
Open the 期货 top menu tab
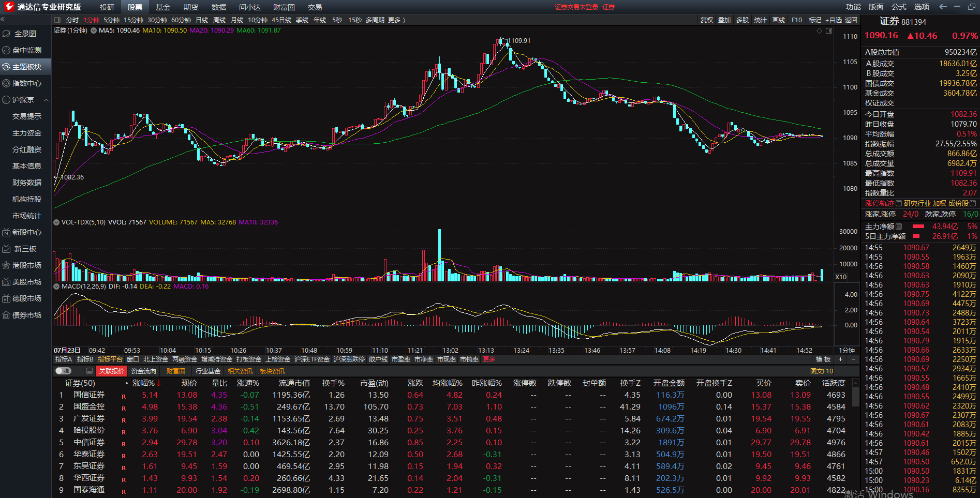point(190,7)
